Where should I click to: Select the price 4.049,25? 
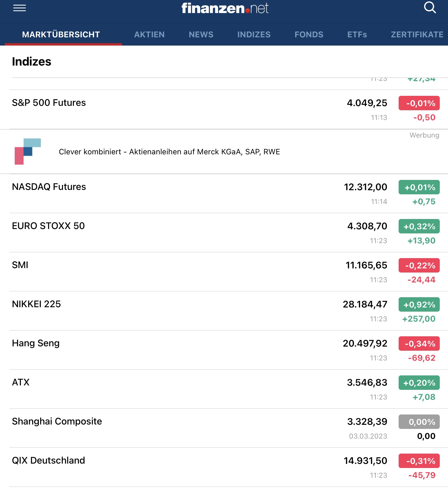point(367,103)
